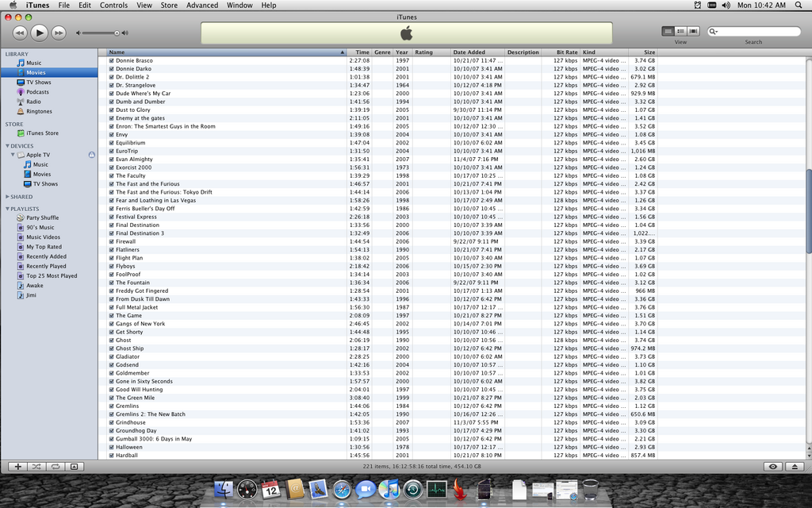The width and height of the screenshot is (812, 508).
Task: Sort by the Name column header
Action: (x=226, y=52)
